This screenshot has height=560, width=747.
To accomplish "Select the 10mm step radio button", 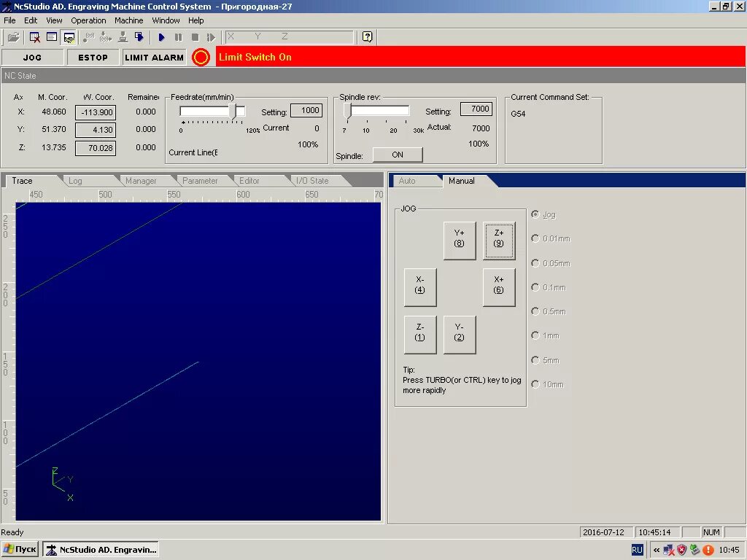I will [x=535, y=384].
